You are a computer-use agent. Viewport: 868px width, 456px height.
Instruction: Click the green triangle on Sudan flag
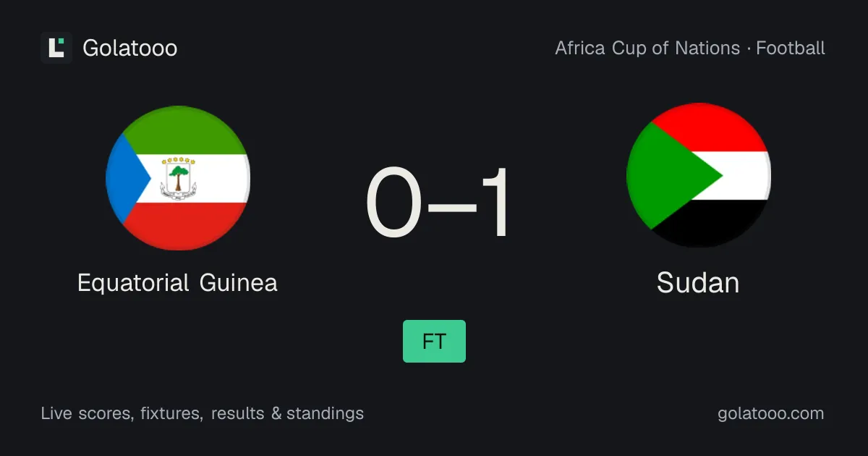pos(669,175)
